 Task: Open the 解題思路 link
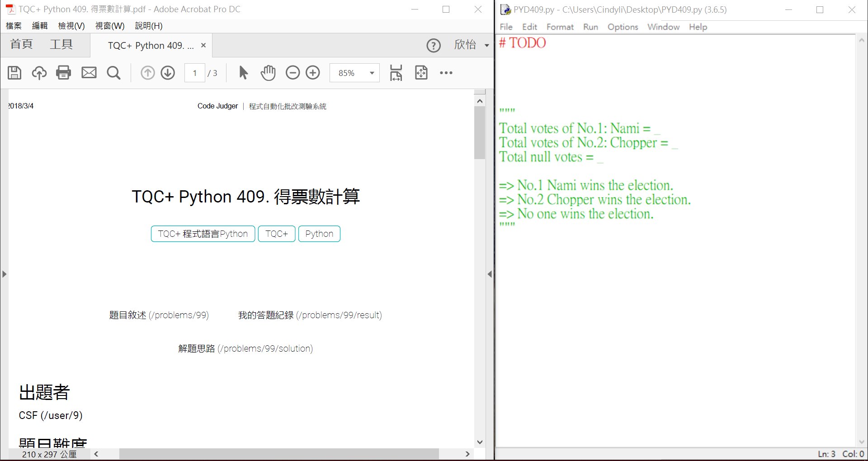[245, 348]
